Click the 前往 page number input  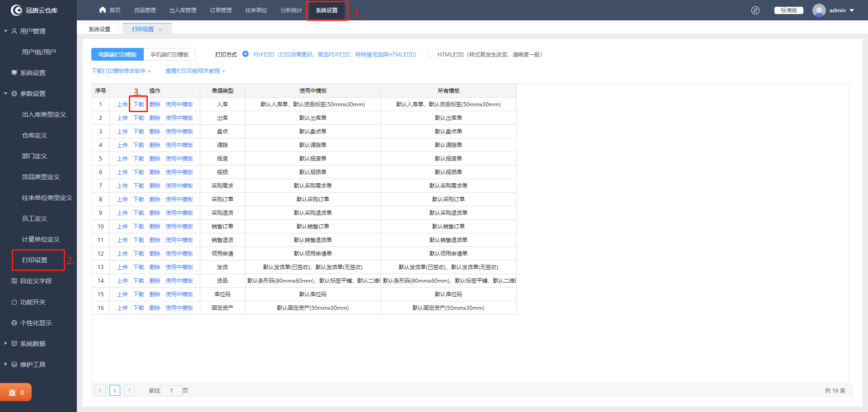coord(171,390)
